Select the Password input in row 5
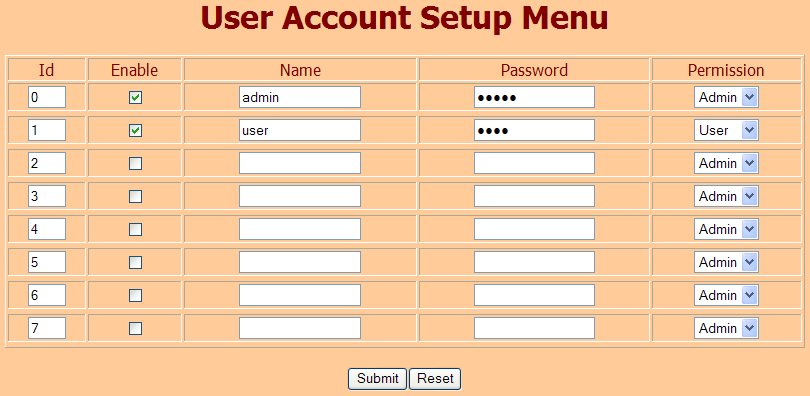810x396 pixels. [534, 262]
